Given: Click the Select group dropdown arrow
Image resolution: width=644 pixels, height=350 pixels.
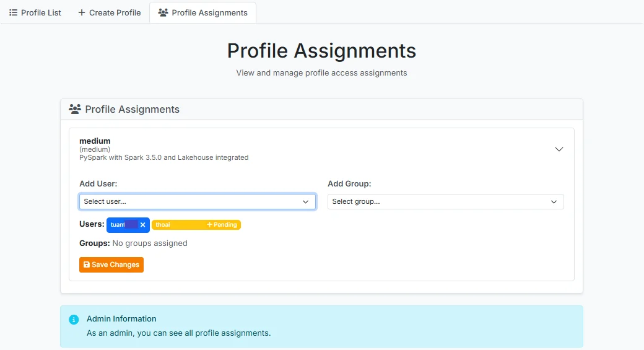Looking at the screenshot, I should pyautogui.click(x=554, y=202).
